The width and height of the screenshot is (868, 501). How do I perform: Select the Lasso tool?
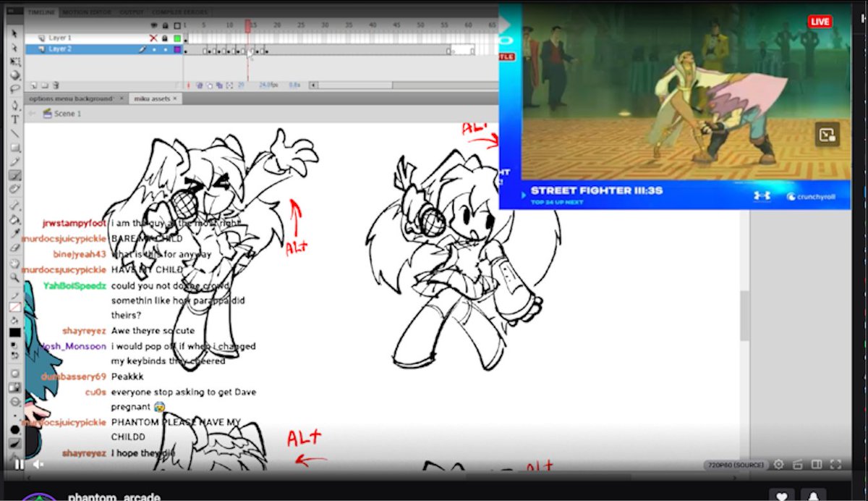click(x=14, y=89)
